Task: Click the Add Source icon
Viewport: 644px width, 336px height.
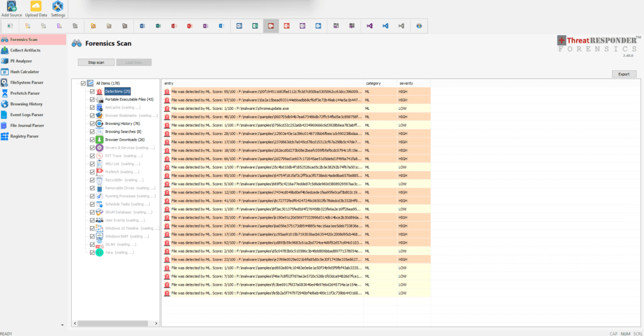Action: 11,6
